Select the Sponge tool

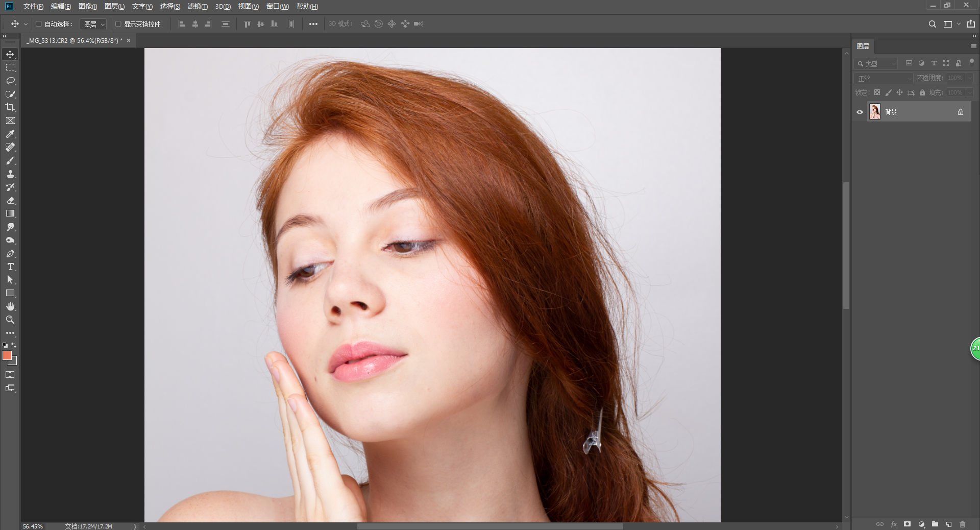[10, 240]
